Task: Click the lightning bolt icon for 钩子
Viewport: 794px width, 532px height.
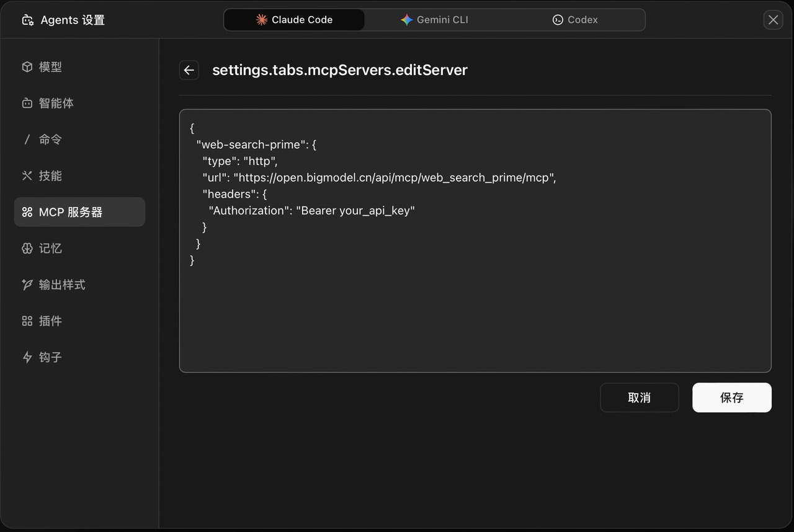Action: click(27, 357)
